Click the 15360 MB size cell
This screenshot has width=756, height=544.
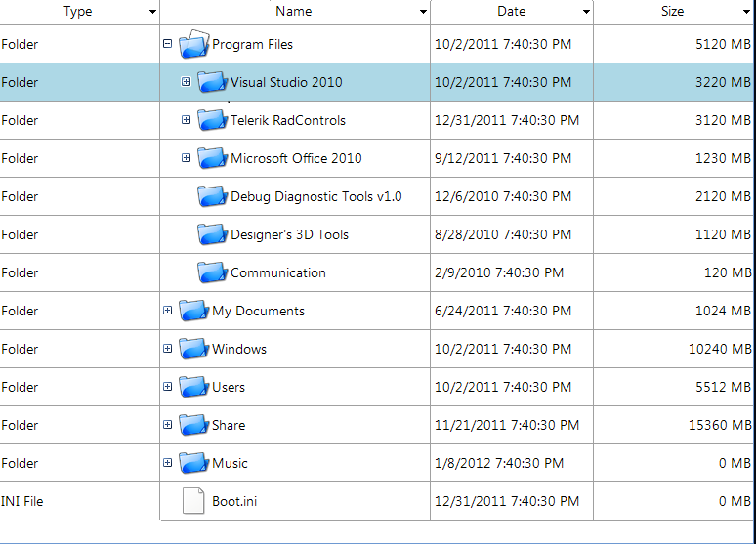click(x=719, y=425)
